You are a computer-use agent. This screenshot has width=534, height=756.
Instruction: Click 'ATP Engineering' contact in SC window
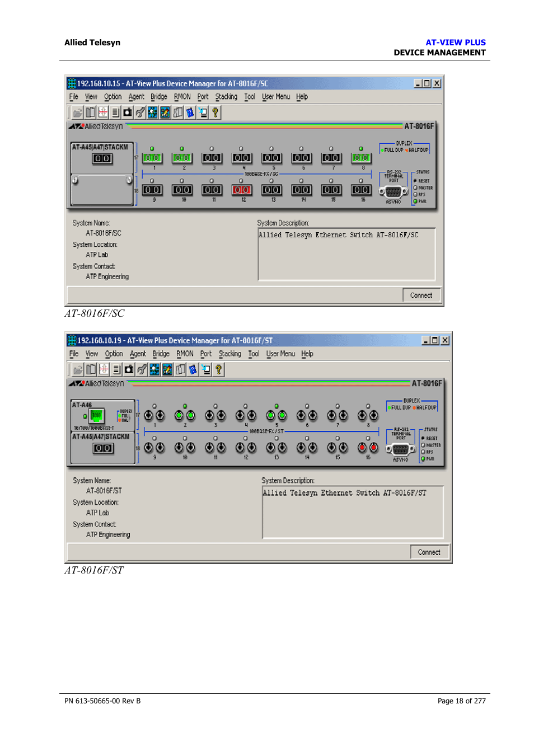click(107, 277)
